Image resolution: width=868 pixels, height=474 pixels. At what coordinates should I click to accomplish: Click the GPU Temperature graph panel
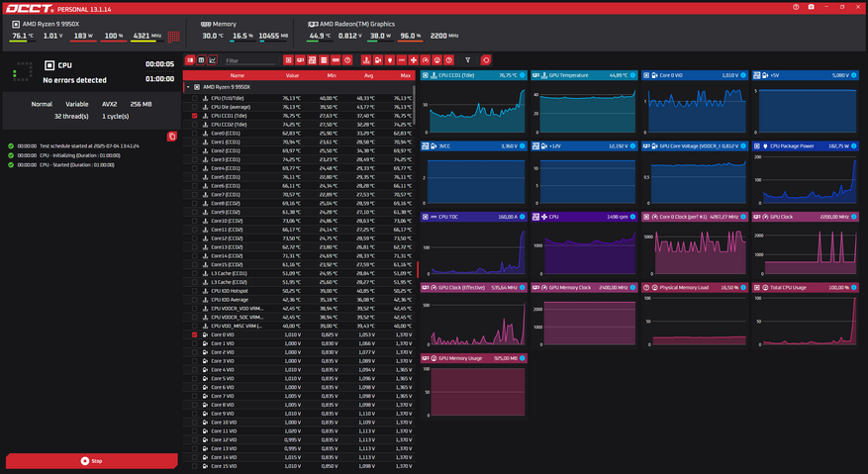[585, 109]
